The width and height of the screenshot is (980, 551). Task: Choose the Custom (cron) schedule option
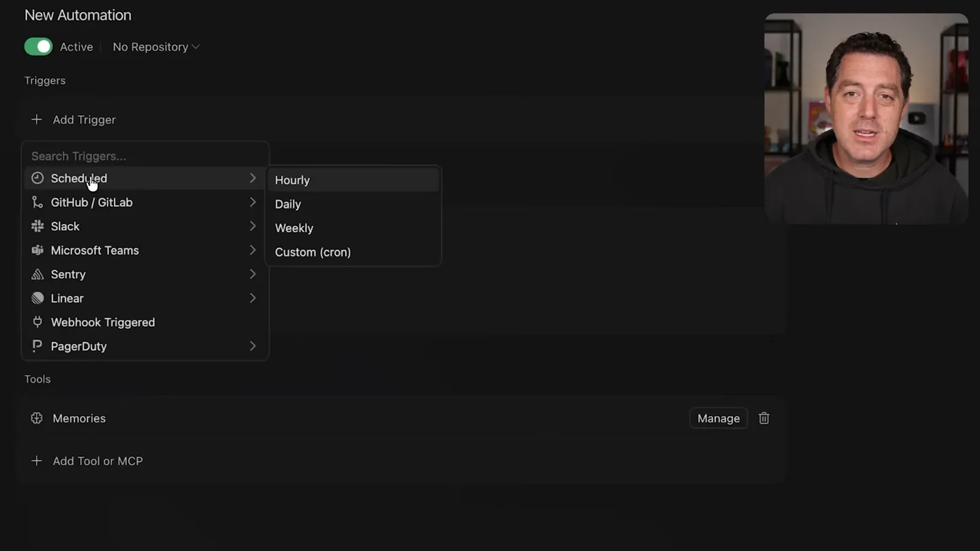click(x=353, y=252)
